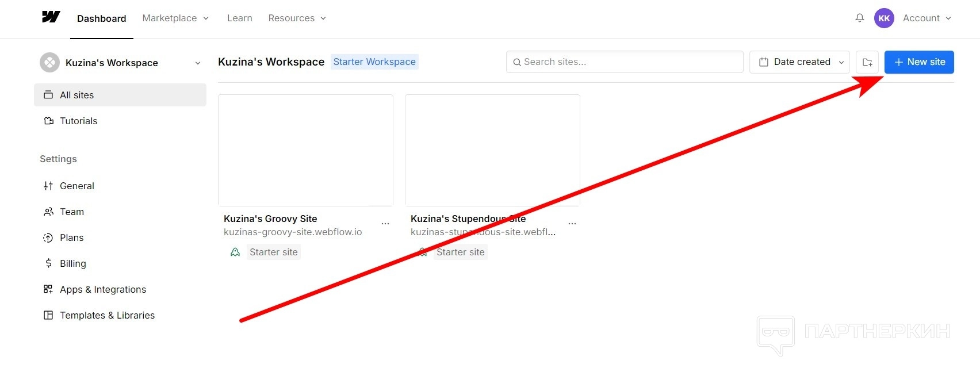Click the calendar icon in Date created
The image size is (980, 387).
(x=764, y=62)
